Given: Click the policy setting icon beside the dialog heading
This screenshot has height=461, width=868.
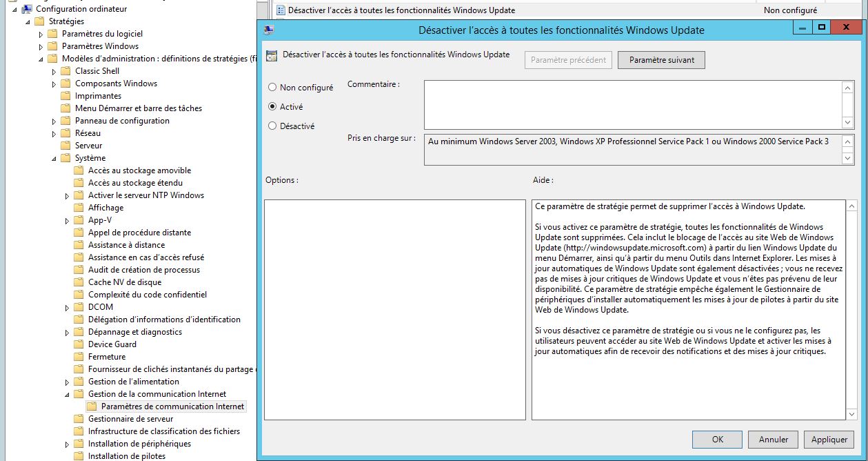Looking at the screenshot, I should tap(272, 55).
